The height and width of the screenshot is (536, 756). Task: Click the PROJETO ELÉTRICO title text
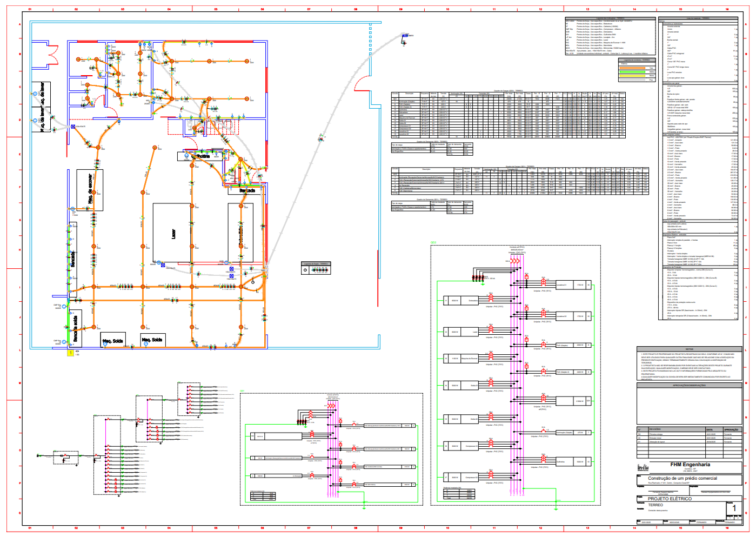[670, 499]
